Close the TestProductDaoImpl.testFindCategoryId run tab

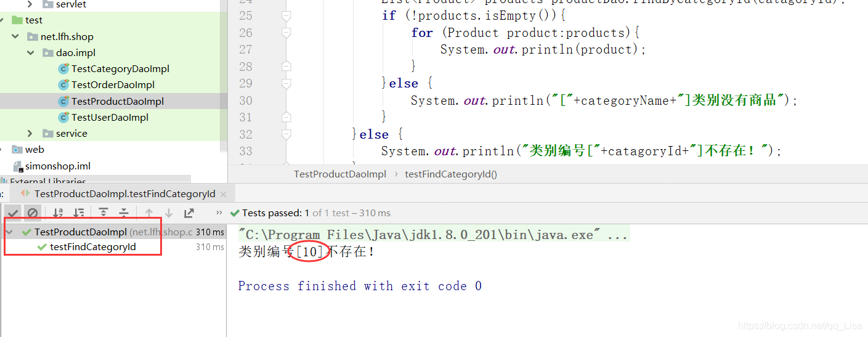[223, 194]
